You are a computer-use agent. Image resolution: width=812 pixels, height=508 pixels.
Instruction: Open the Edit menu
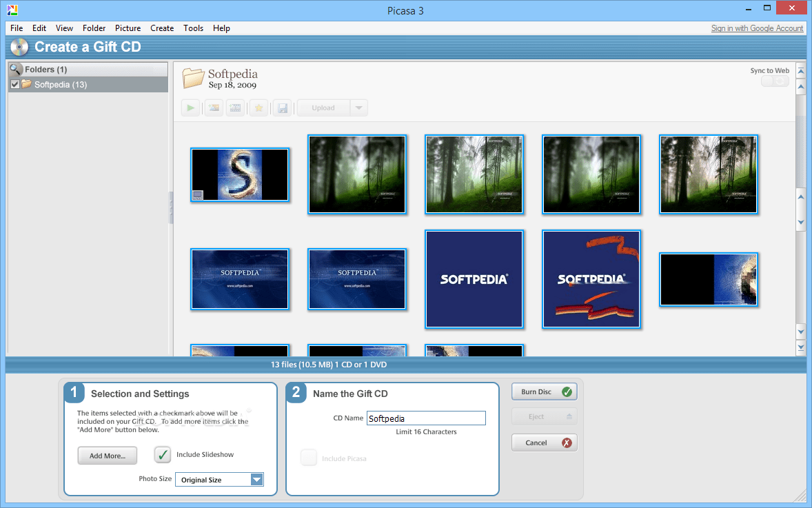[39, 28]
